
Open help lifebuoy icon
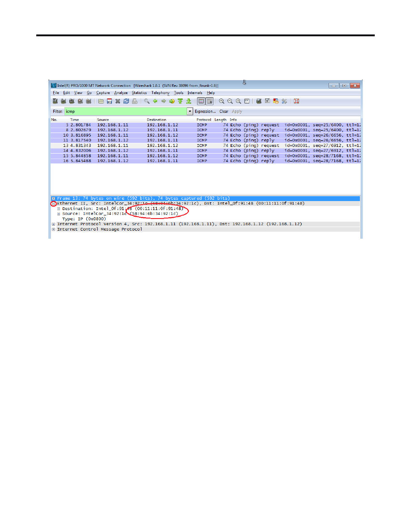coord(296,101)
